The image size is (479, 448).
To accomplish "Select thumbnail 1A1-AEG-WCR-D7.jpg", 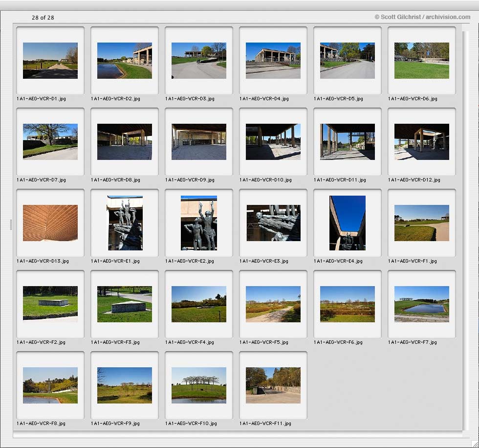I will pos(50,142).
